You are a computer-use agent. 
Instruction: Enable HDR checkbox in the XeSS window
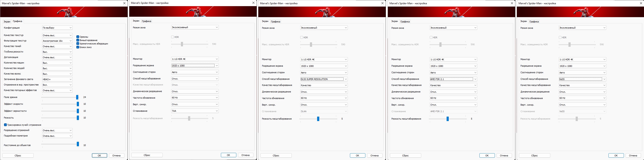pyautogui.click(x=560, y=37)
